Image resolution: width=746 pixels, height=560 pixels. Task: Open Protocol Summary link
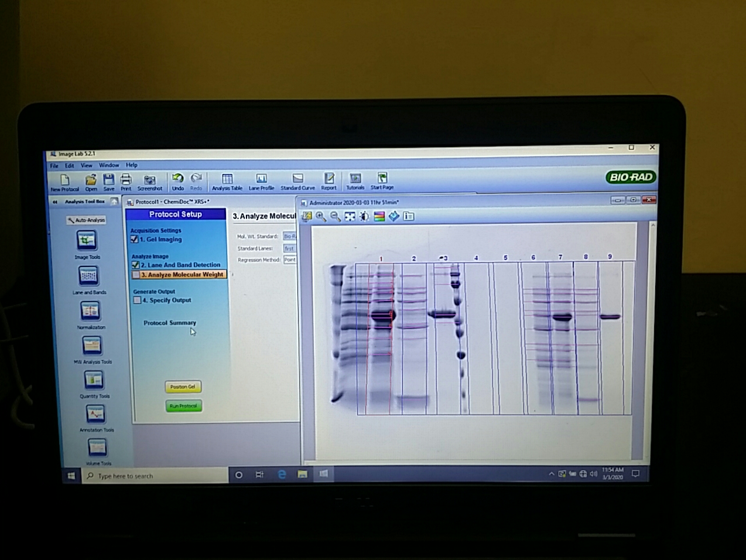tap(170, 323)
